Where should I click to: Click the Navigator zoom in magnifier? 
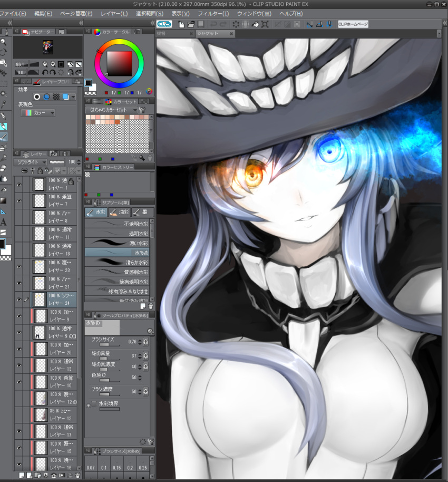pyautogui.click(x=53, y=64)
